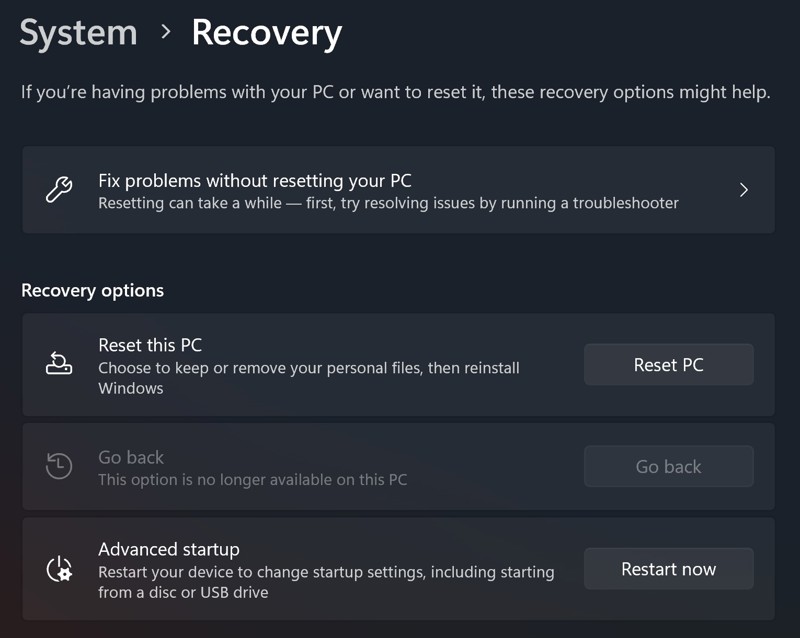Click the "Advanced startup" title text

pyautogui.click(x=168, y=549)
